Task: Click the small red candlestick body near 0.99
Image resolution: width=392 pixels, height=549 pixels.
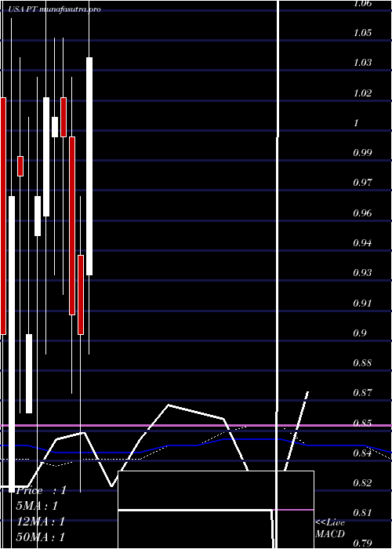Action: point(20,166)
